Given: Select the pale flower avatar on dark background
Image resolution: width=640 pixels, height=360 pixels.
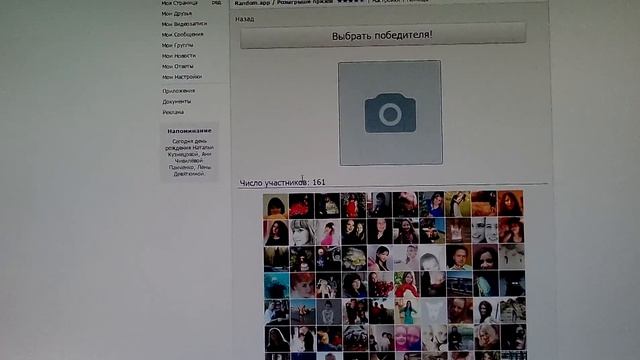Looking at the screenshot, I should point(354,259).
